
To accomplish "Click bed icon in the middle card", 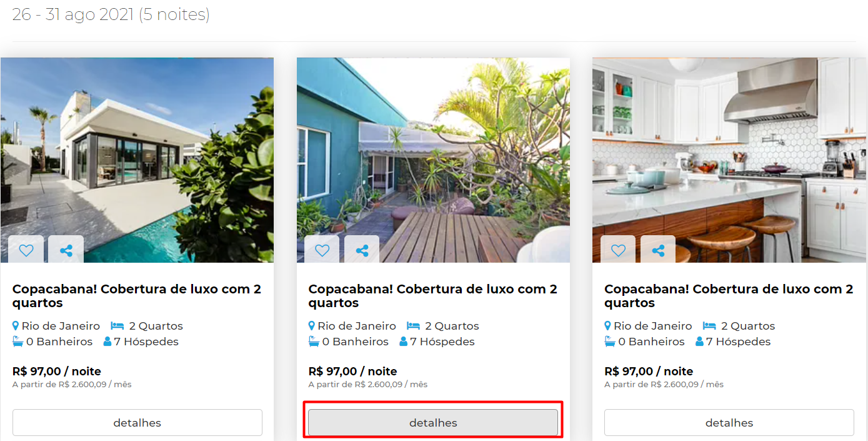I will 413,326.
